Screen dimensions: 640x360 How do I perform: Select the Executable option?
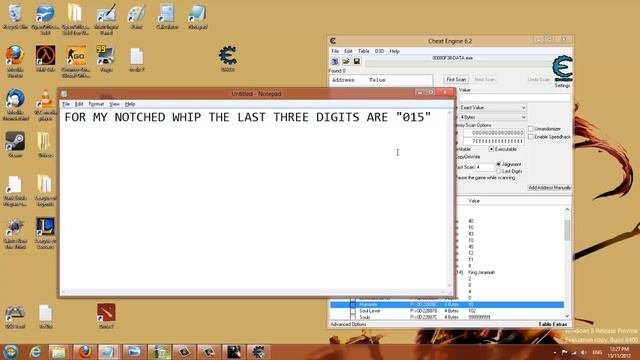tap(491, 149)
